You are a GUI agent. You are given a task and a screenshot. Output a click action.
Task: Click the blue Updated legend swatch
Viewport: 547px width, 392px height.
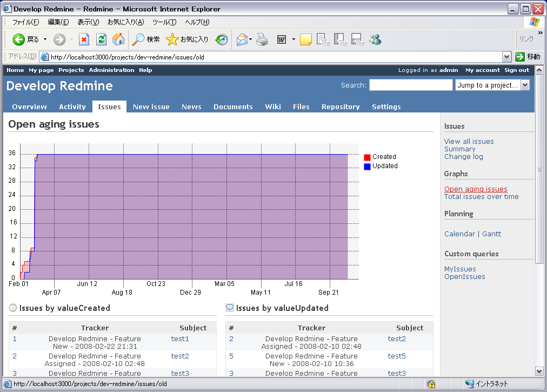367,167
